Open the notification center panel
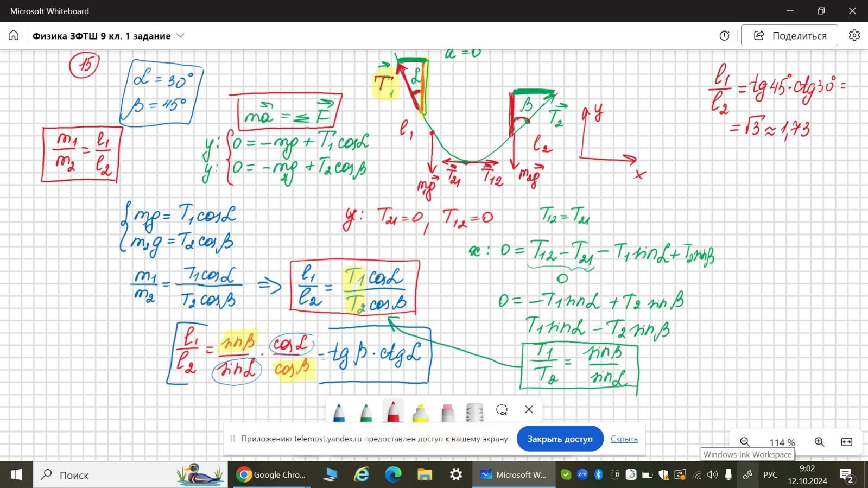The width and height of the screenshot is (868, 488). tap(846, 475)
